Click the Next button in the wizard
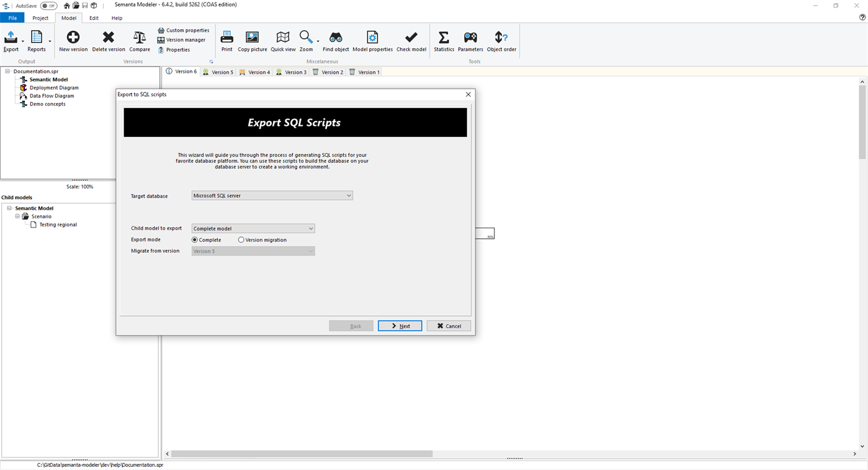This screenshot has height=470, width=868. [x=400, y=326]
